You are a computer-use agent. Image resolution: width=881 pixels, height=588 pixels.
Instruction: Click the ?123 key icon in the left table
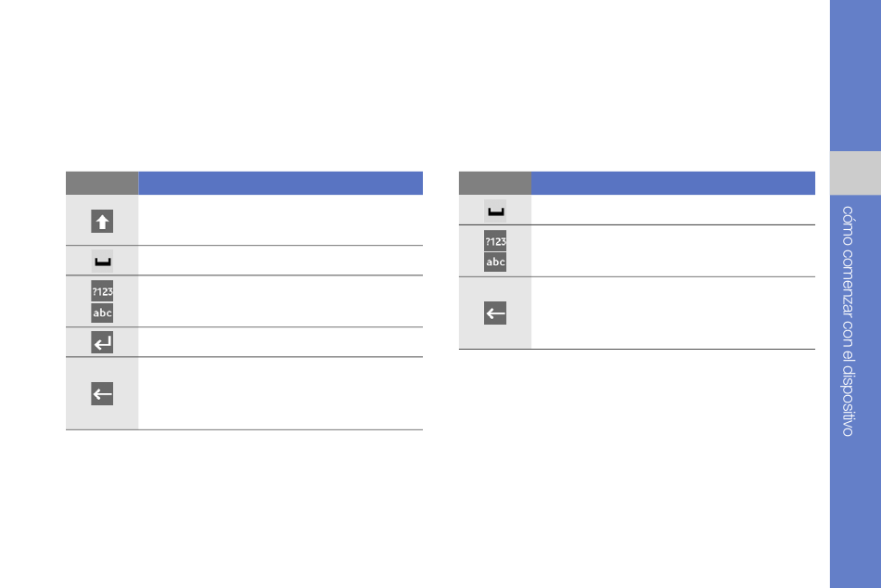click(x=102, y=291)
